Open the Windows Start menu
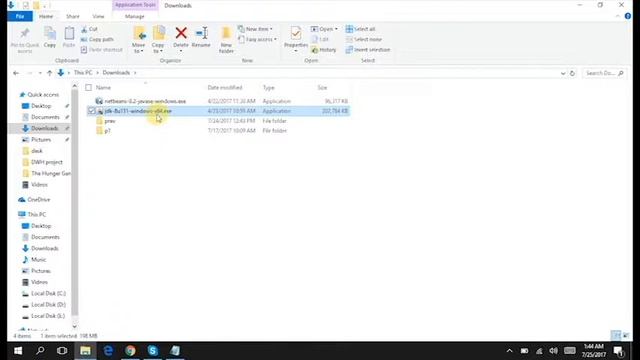 coord(18,351)
